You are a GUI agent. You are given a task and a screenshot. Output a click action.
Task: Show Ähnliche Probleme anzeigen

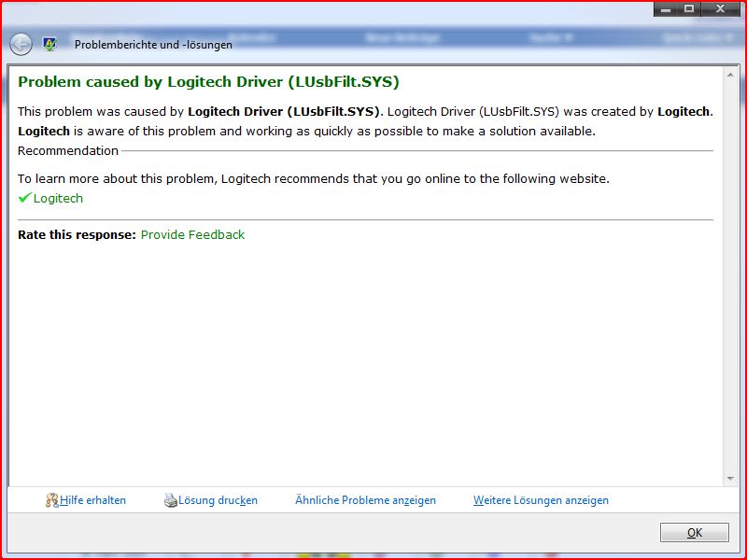point(365,500)
